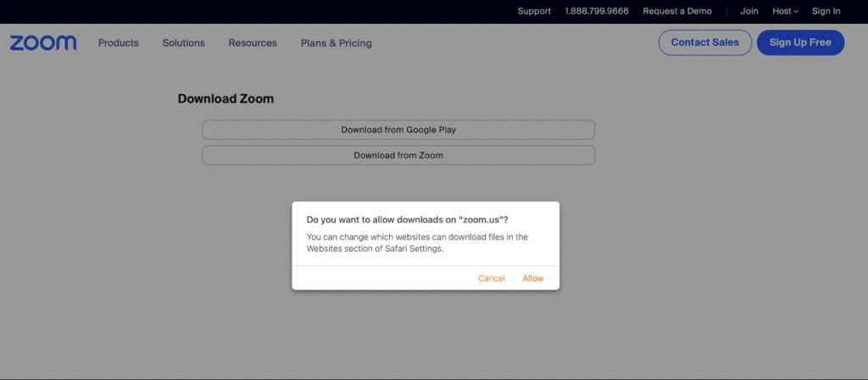Image resolution: width=868 pixels, height=380 pixels.
Task: Choose Download from Google Play
Action: tap(398, 130)
